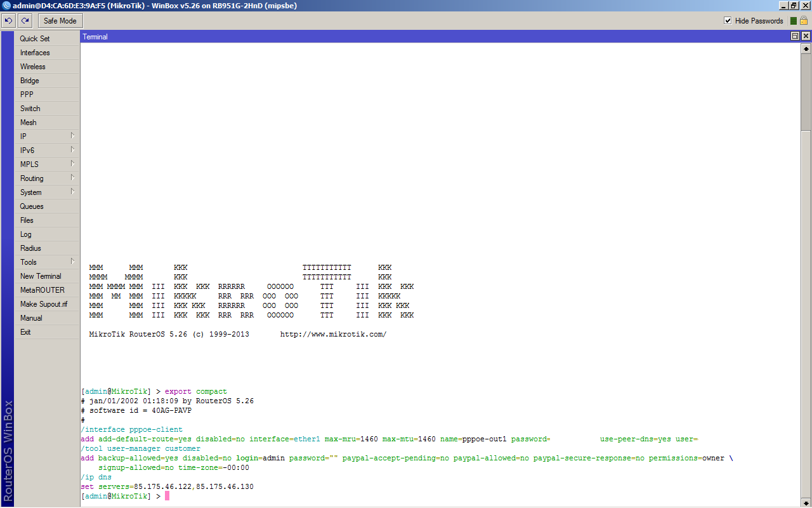
Task: Close the Terminal sub-window
Action: coord(806,37)
